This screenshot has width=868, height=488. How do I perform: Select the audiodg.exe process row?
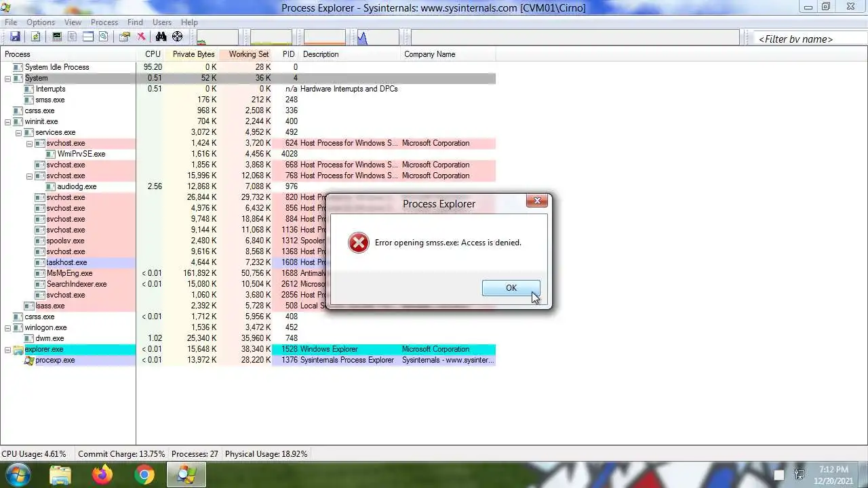pyautogui.click(x=248, y=186)
